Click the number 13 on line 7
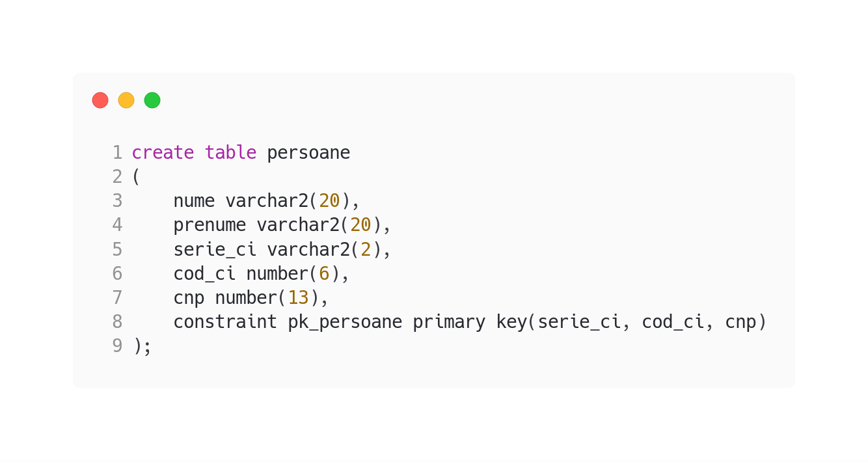Screen dimensions: 868x462 [x=298, y=297]
